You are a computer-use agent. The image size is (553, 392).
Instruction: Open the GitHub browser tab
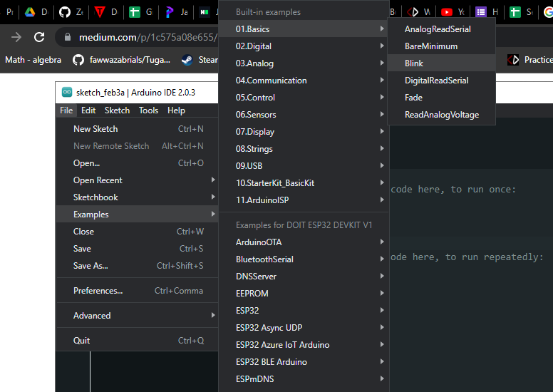coord(65,12)
